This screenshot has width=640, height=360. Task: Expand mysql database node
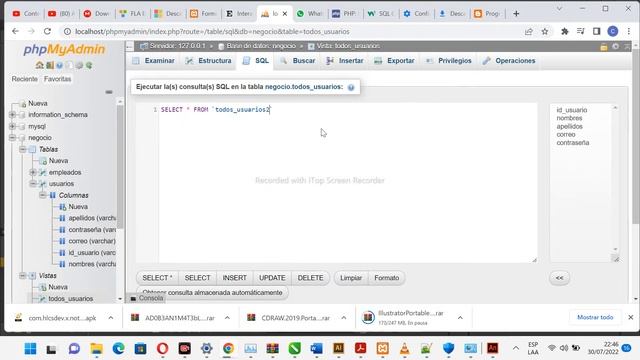(12, 126)
